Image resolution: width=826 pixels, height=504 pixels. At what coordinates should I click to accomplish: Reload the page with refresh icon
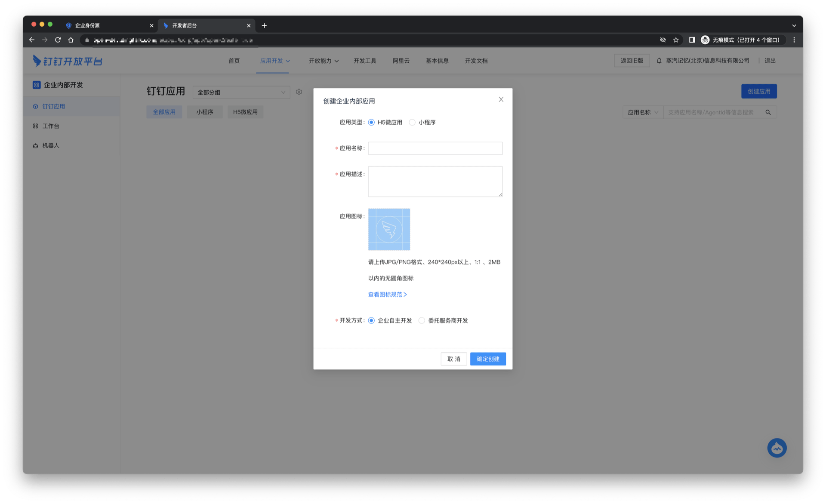58,40
